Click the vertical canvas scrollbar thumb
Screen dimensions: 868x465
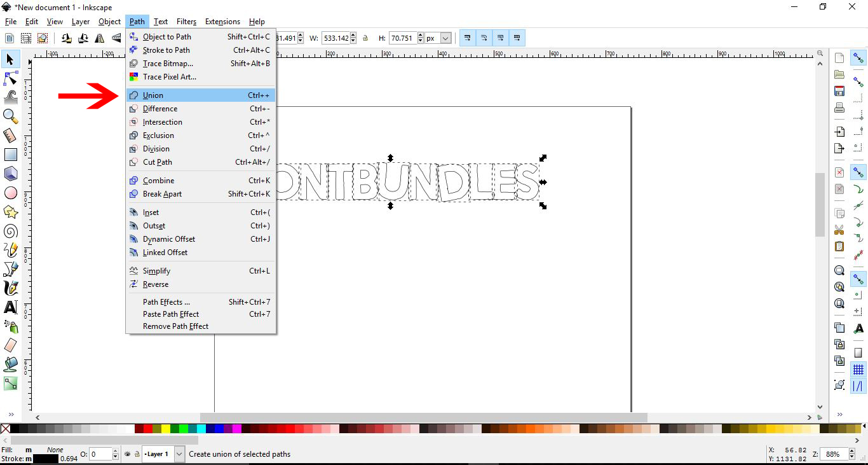tap(820, 204)
